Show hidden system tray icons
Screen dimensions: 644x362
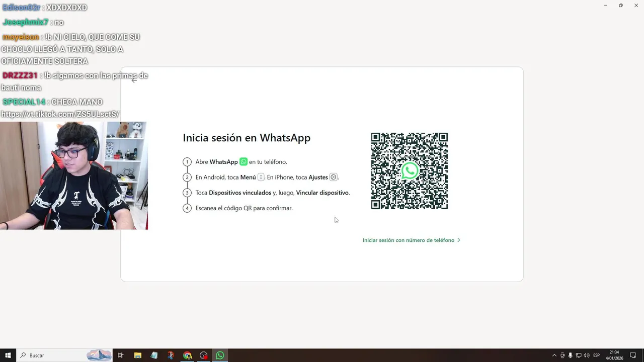click(x=554, y=355)
